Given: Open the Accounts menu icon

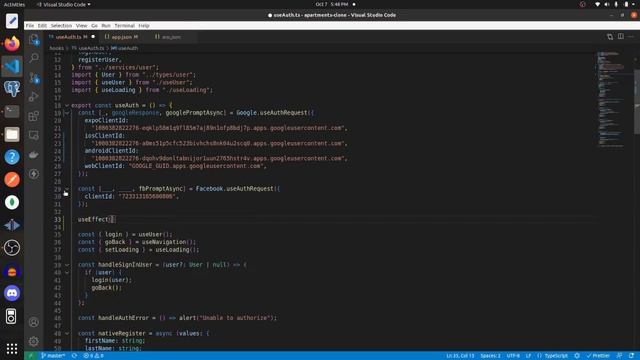Looking at the screenshot, I should click(x=34, y=322).
